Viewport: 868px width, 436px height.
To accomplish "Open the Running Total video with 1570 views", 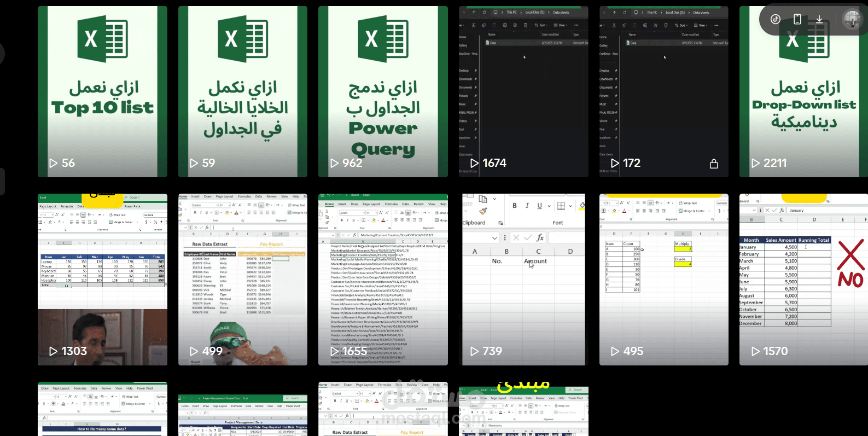I will 803,280.
